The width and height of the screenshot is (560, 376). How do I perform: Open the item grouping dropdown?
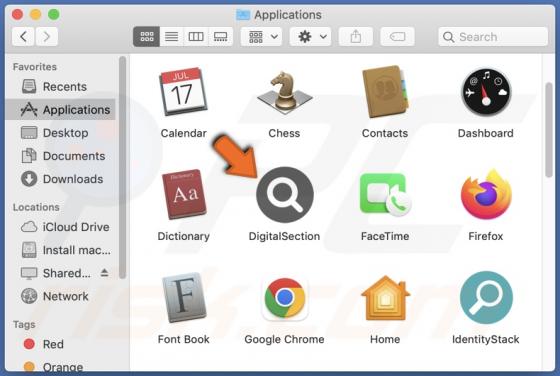261,36
